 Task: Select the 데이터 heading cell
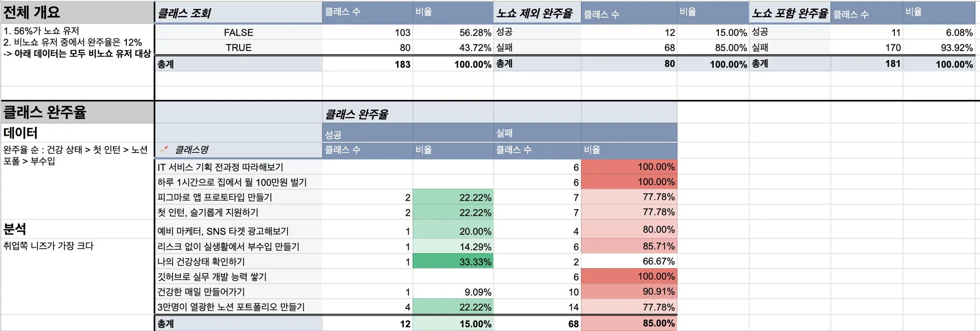[77, 132]
